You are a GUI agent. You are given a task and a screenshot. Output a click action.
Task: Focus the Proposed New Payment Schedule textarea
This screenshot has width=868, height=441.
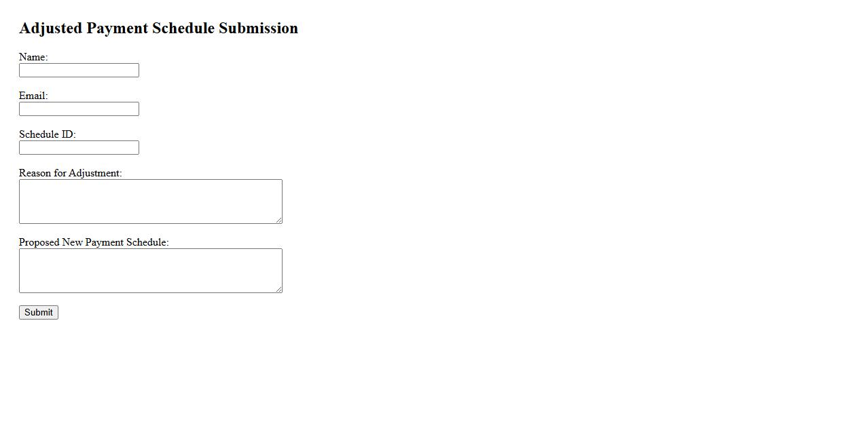(150, 271)
